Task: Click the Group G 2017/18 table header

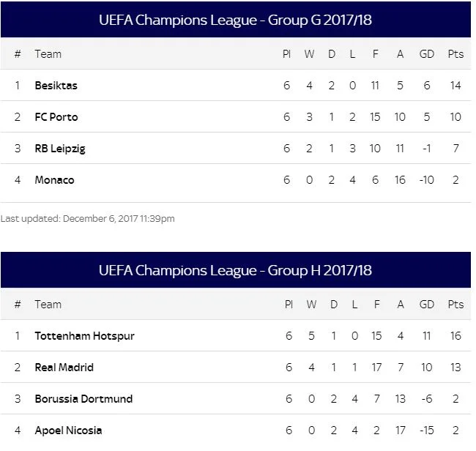Action: (235, 20)
